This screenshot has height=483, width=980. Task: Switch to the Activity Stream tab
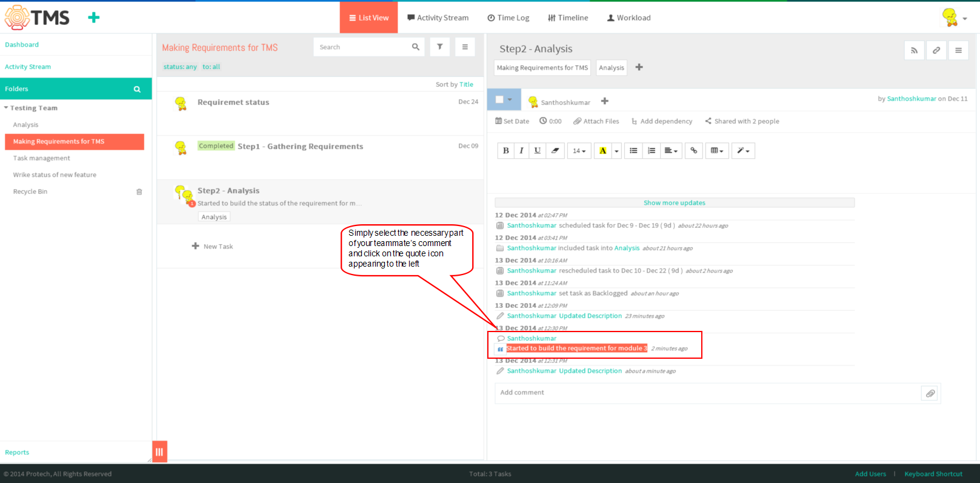point(438,18)
